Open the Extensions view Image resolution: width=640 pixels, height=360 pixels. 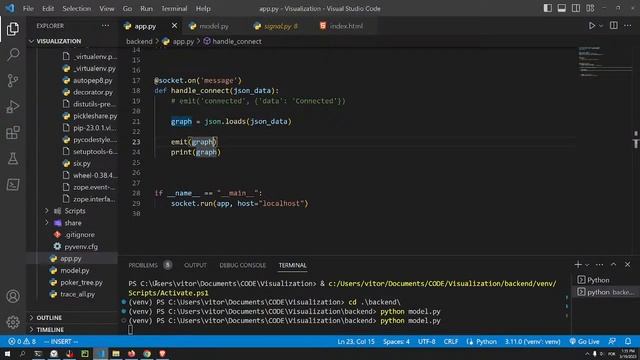13,132
